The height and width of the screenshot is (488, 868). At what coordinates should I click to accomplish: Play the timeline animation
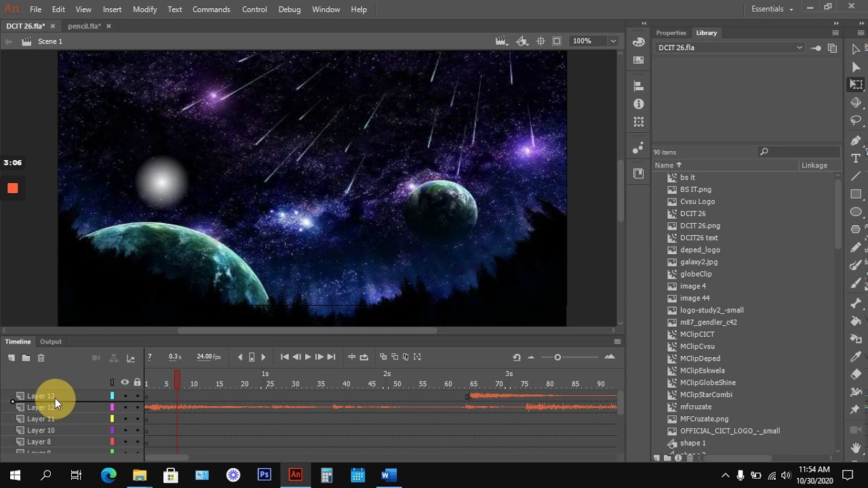(308, 357)
